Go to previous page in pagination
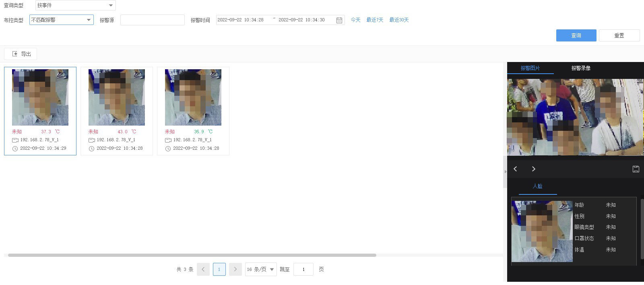The image size is (644, 285). coord(203,269)
